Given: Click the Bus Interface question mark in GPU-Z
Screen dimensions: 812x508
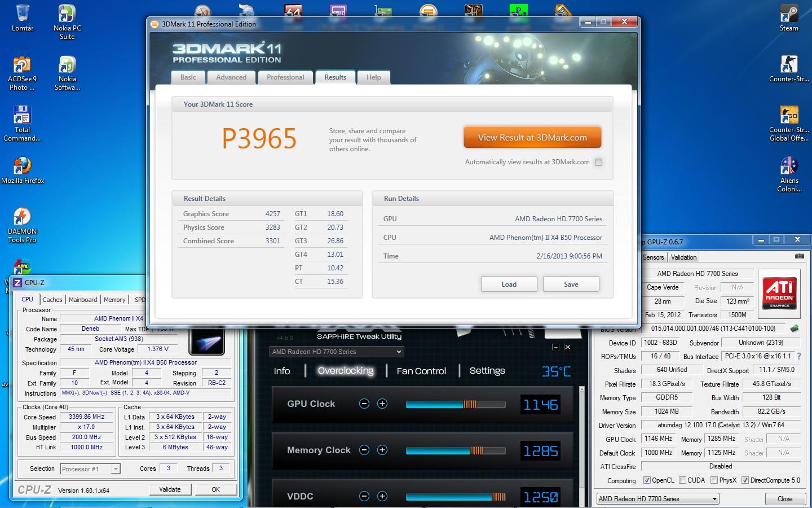Looking at the screenshot, I should 799,356.
